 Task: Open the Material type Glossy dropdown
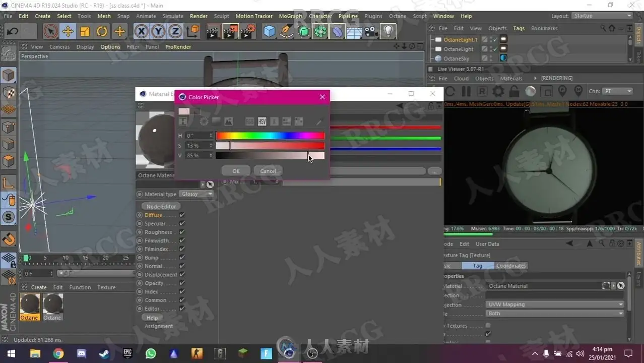[x=197, y=194]
